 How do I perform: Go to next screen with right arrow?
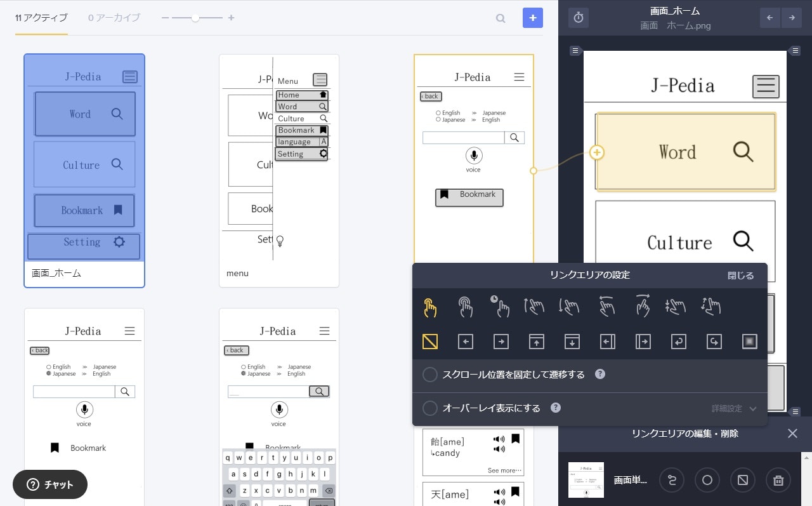pyautogui.click(x=792, y=18)
